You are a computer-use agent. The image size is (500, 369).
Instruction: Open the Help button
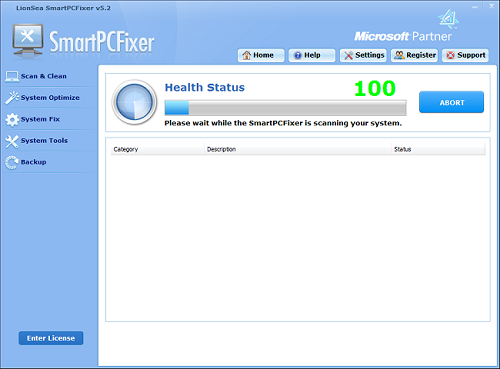[x=312, y=55]
